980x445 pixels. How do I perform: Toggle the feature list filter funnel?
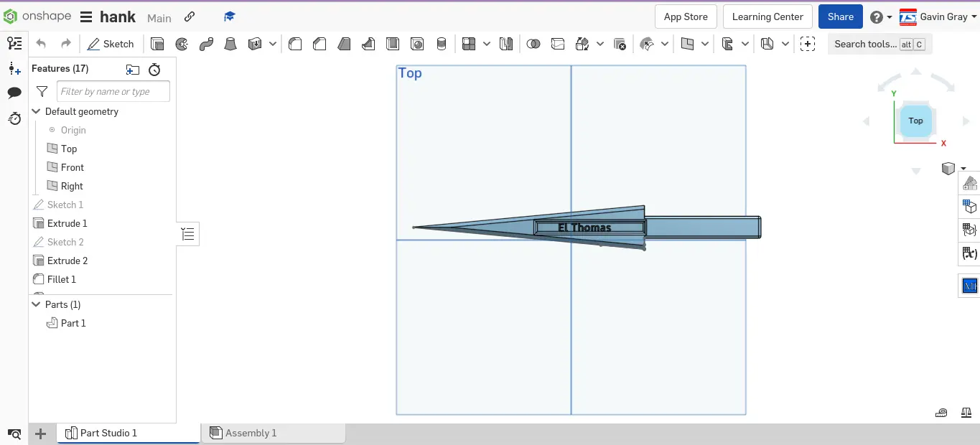pos(41,91)
